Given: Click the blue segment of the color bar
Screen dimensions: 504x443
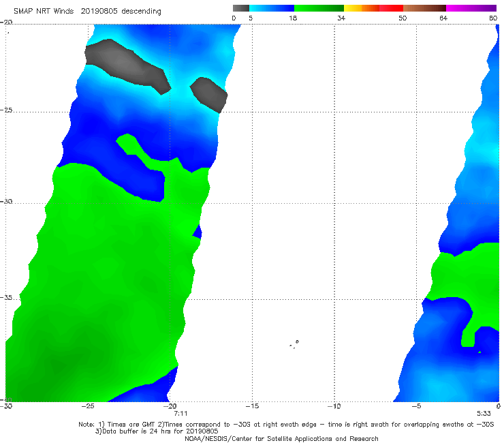Looking at the screenshot, I should coord(272,8).
